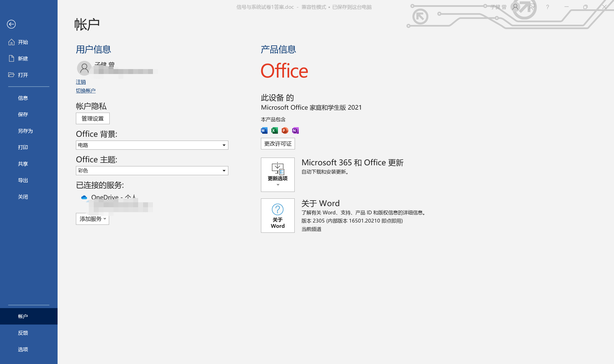The width and height of the screenshot is (614, 364).
Task: Click the Word app icon
Action: (264, 130)
